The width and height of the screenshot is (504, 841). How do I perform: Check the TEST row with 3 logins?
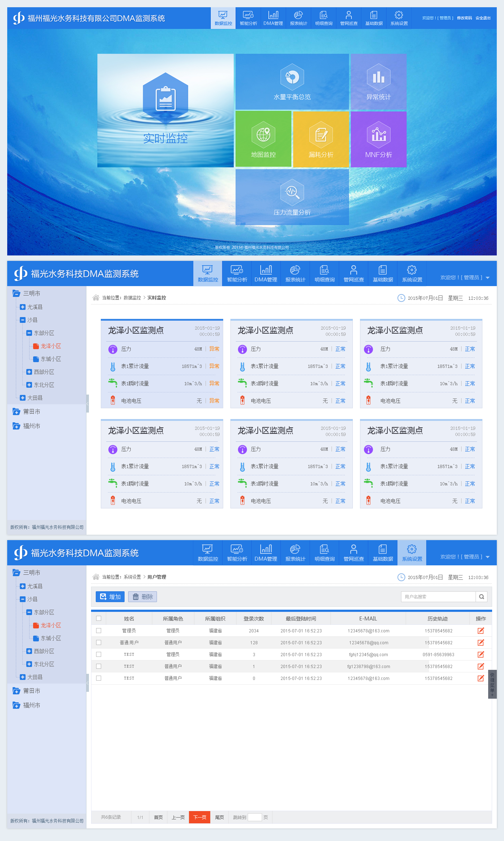(99, 654)
